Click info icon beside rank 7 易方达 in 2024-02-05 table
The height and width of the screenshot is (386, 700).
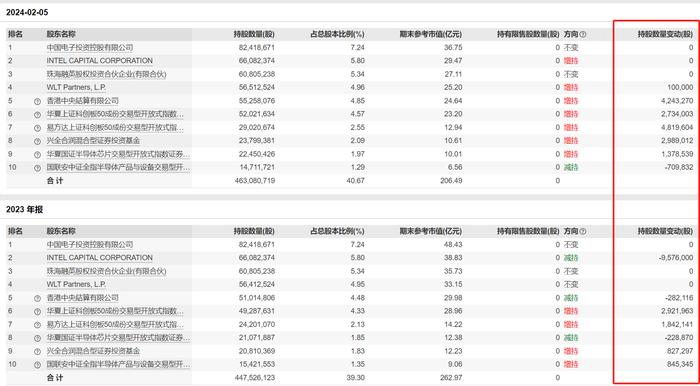coord(38,128)
